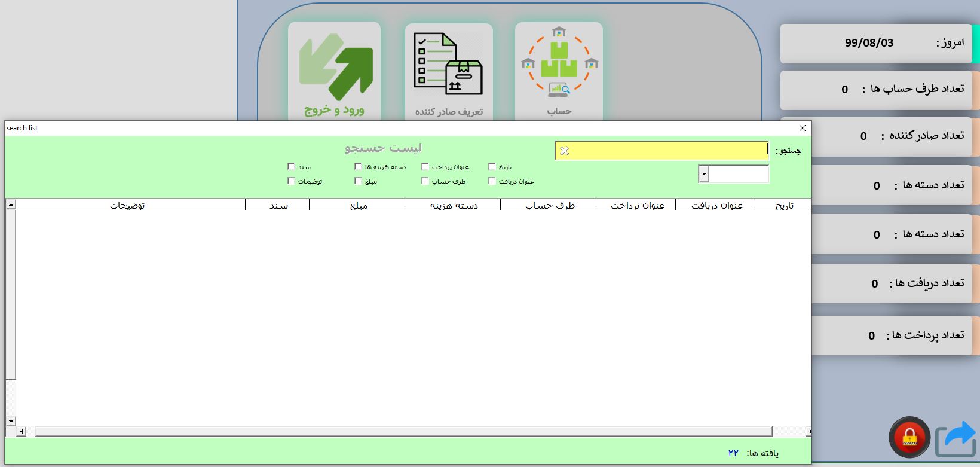Expand the combo box below the search field

[704, 174]
